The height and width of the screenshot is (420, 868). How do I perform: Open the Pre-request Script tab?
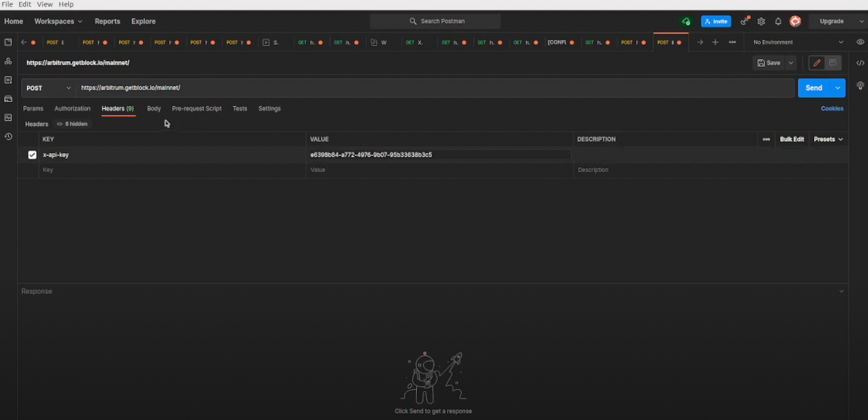pyautogui.click(x=196, y=109)
